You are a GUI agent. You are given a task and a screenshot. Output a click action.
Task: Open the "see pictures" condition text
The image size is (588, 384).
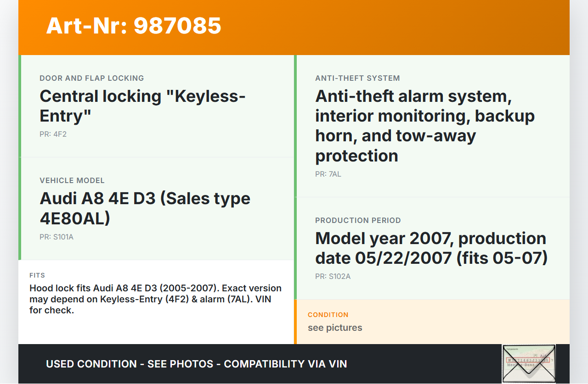pos(335,328)
